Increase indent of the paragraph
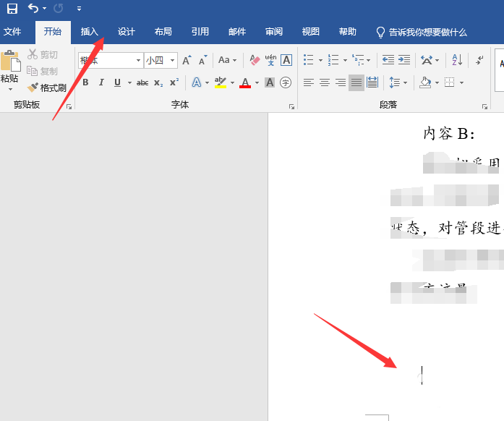 pyautogui.click(x=404, y=60)
